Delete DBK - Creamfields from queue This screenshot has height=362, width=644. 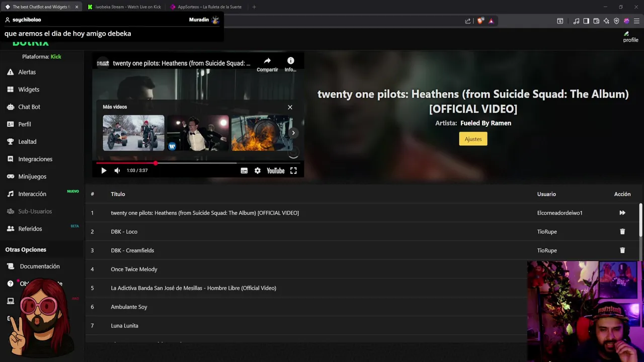622,250
